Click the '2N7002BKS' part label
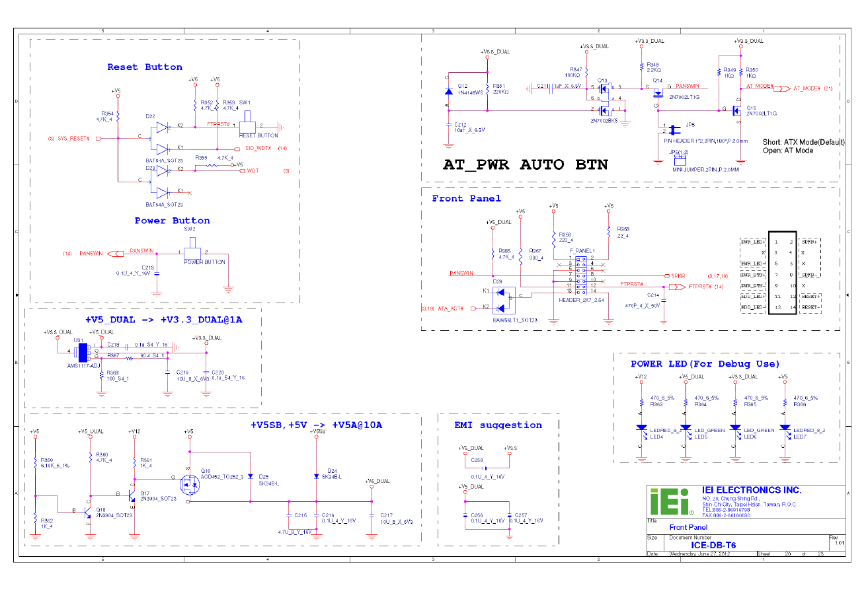Viewport: 868px width, 613px height. point(604,121)
